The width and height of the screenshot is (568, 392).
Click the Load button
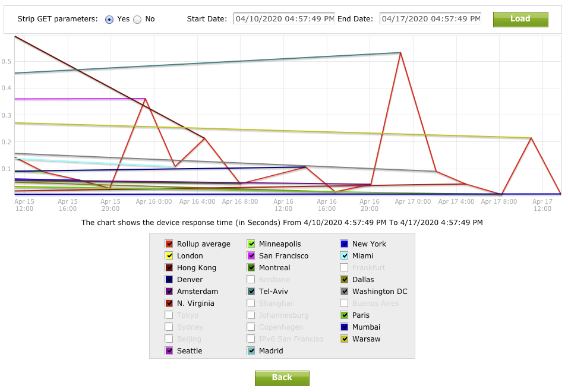520,20
